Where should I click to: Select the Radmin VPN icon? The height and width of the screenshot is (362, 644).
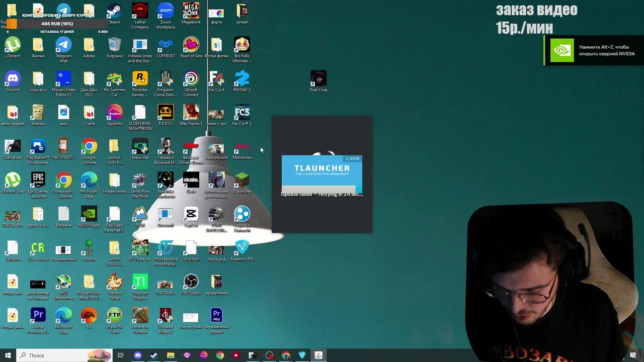tap(242, 250)
